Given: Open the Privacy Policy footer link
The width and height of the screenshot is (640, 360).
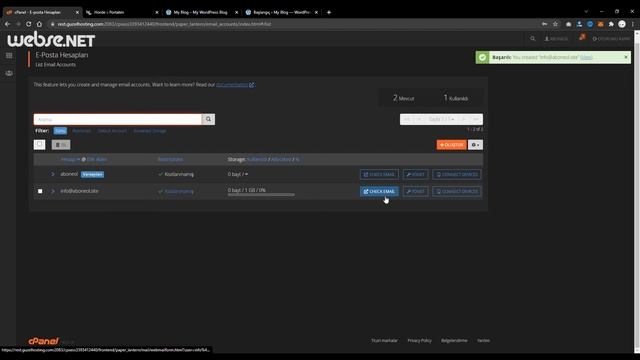Looking at the screenshot, I should 419,340.
